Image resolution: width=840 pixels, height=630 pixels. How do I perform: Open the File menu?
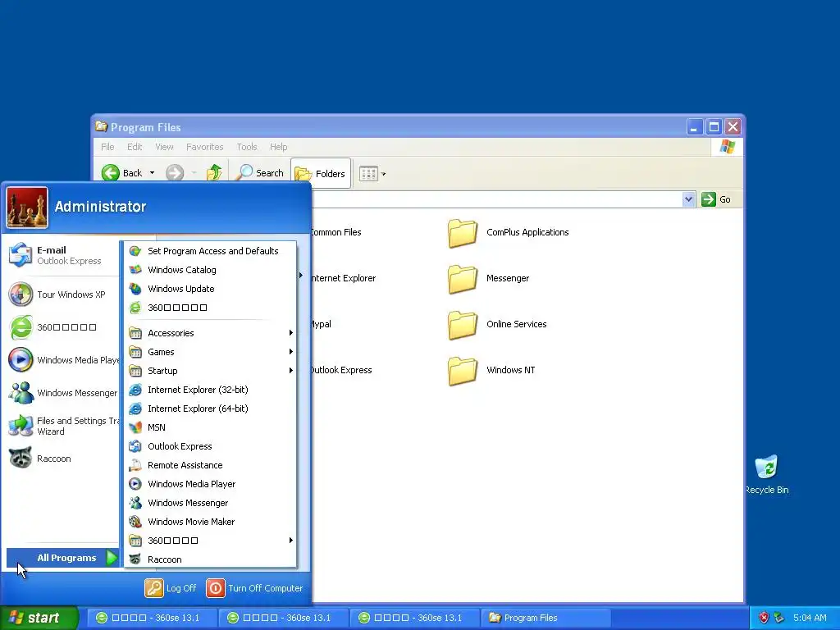[x=107, y=147]
